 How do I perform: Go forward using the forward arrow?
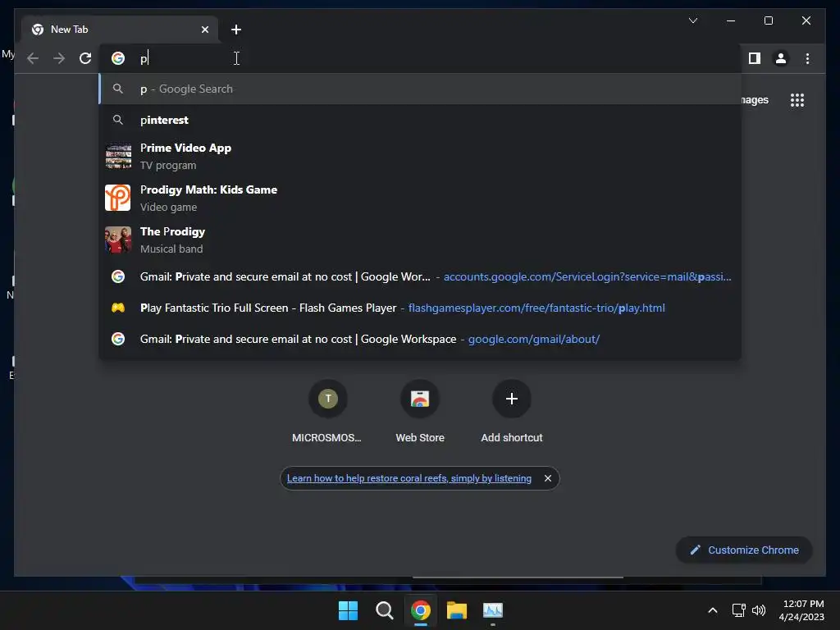tap(59, 58)
